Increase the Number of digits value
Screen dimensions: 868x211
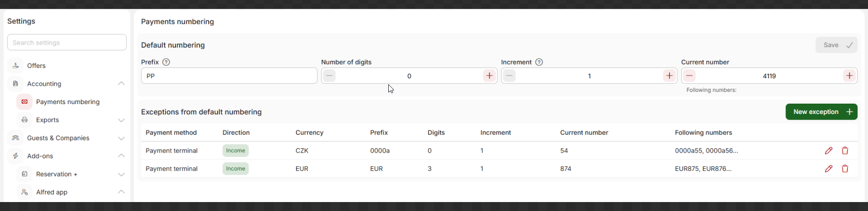[489, 76]
